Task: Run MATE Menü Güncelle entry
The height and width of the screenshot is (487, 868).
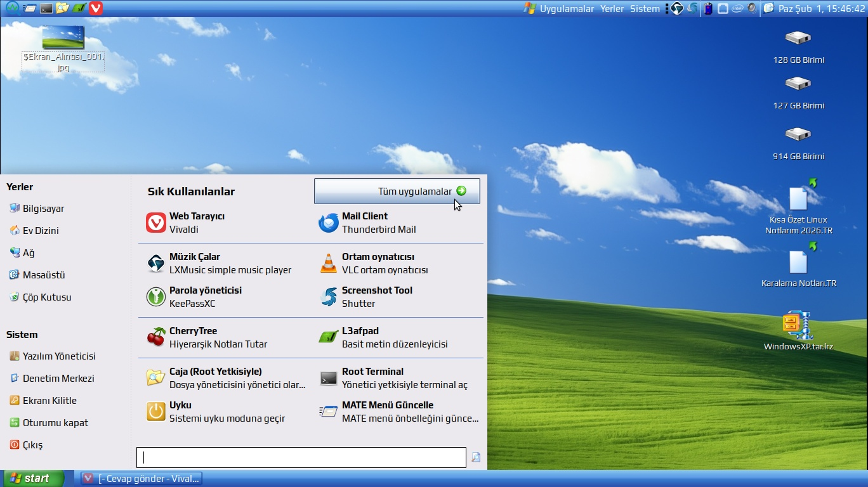Action: tap(397, 412)
